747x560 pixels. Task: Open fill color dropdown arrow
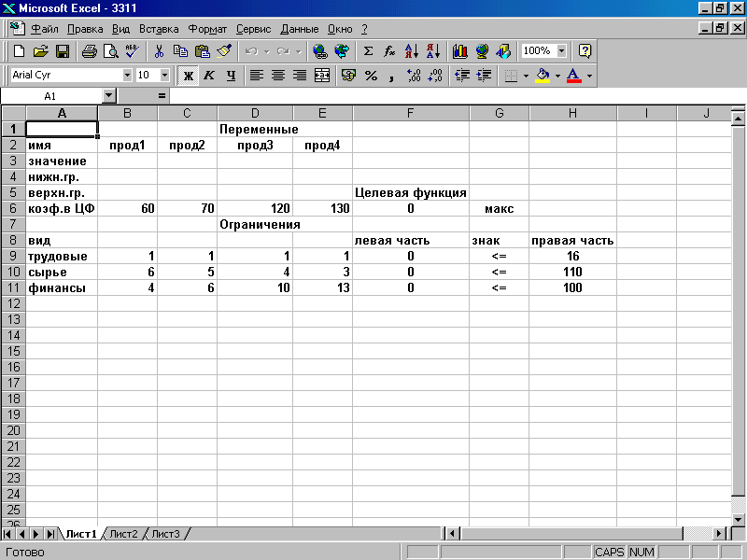557,76
